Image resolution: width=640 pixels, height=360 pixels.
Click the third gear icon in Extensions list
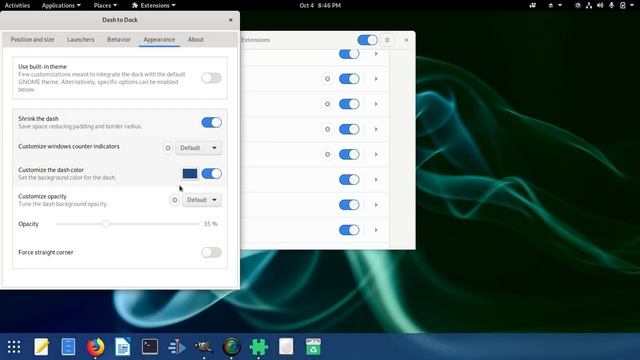[327, 129]
